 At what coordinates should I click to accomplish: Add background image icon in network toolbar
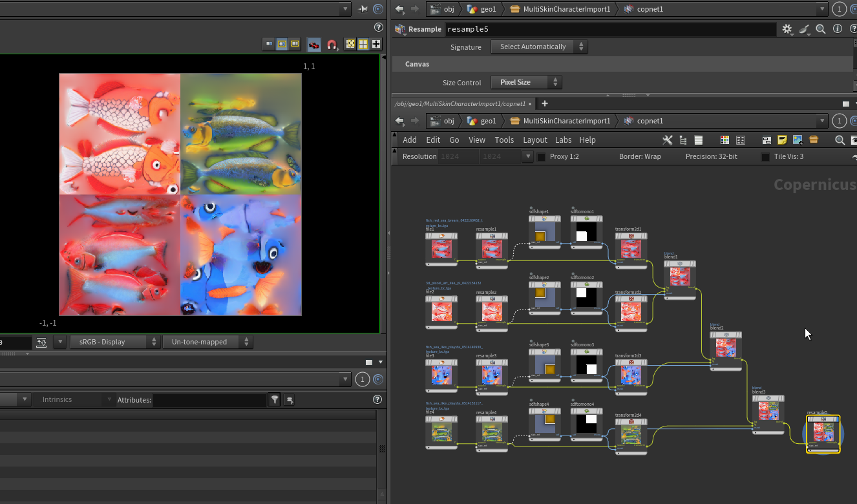point(798,140)
